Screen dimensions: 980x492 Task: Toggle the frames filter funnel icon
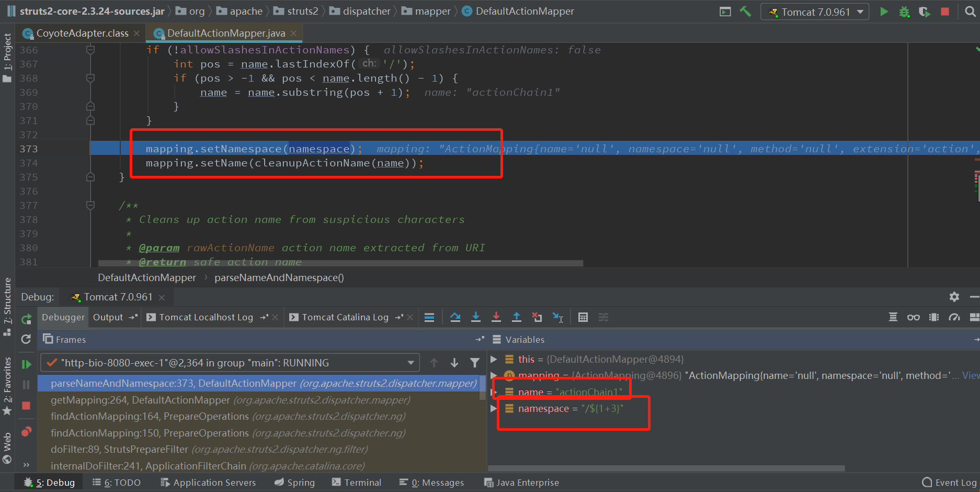pos(475,363)
